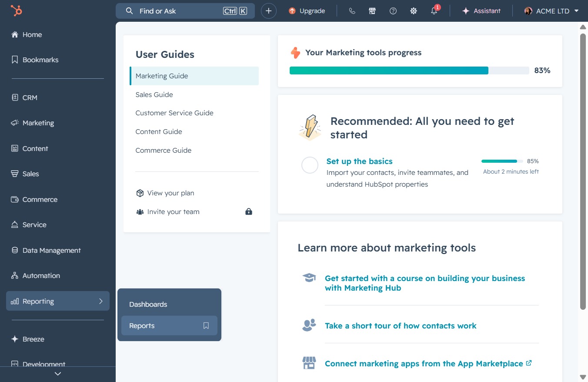Click the Upgrade arrow button
Image resolution: width=588 pixels, height=382 pixels.
pos(307,11)
